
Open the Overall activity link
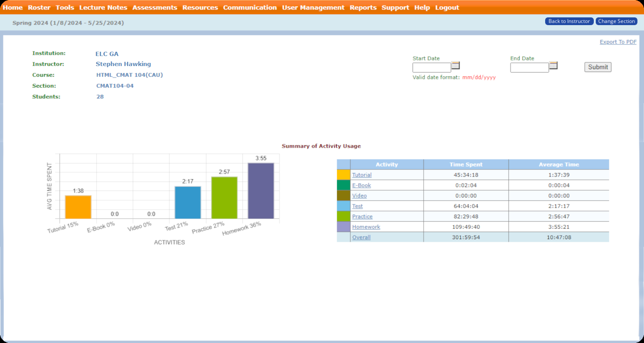point(361,238)
